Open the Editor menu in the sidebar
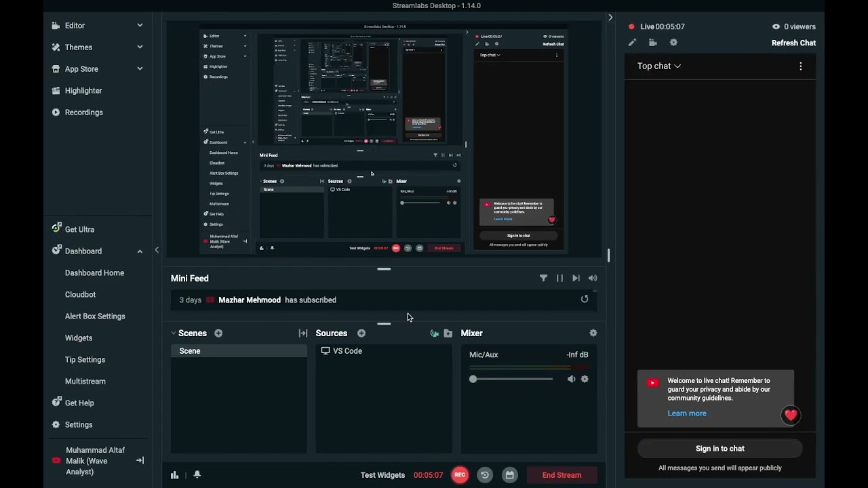This screenshot has height=488, width=868. [75, 26]
